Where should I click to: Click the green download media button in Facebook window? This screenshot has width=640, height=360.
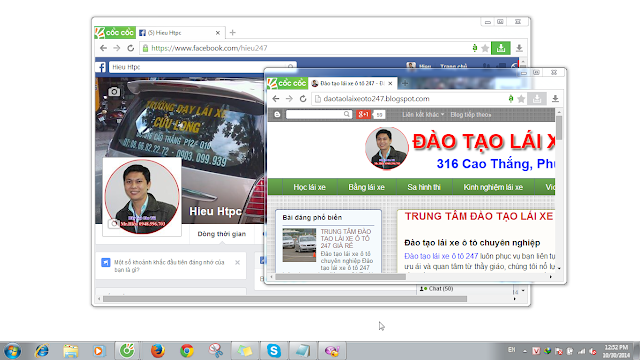501,48
